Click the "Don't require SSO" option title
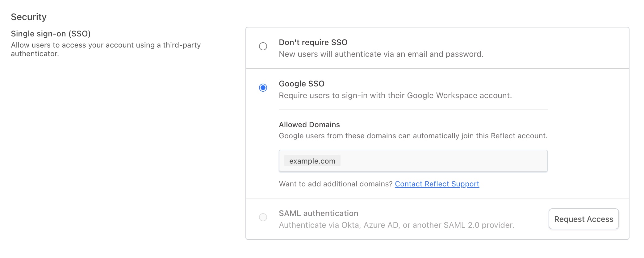This screenshot has width=644, height=258. (x=313, y=42)
